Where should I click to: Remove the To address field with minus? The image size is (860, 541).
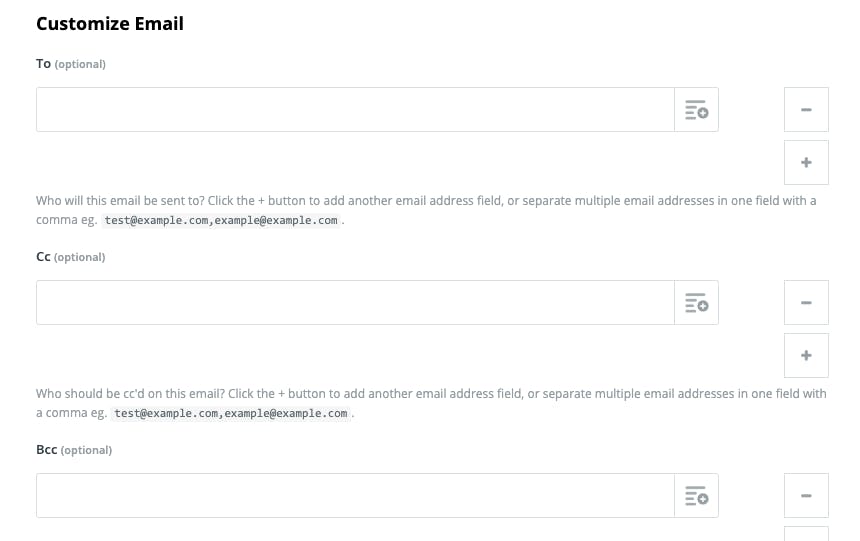(806, 110)
